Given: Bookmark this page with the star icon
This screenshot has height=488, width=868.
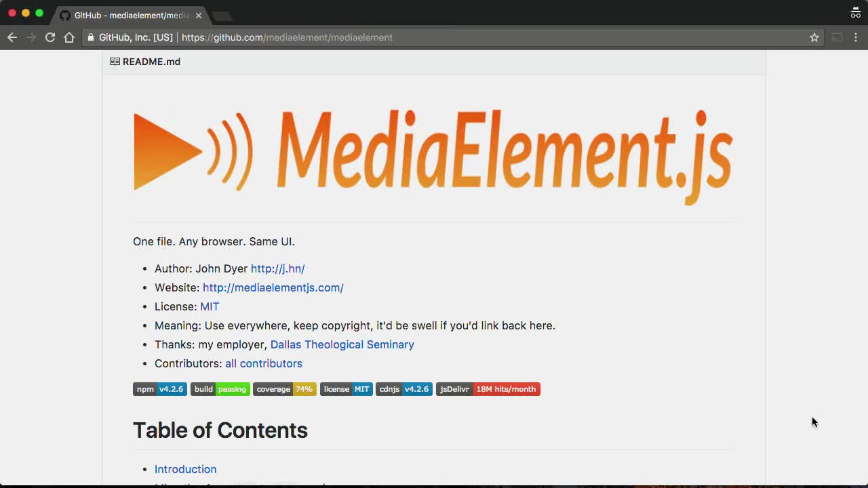Looking at the screenshot, I should tap(814, 37).
